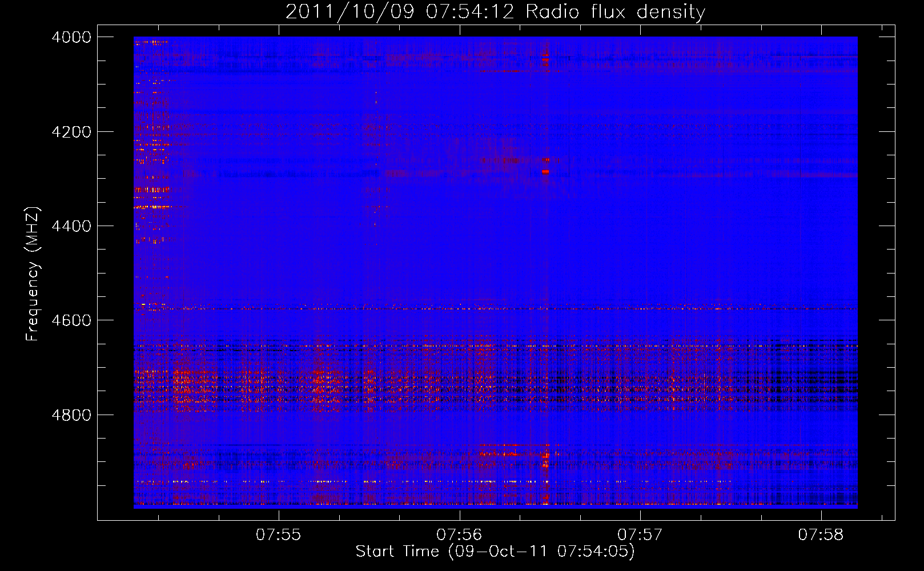Click the '07:57' time axis label

coord(640,535)
